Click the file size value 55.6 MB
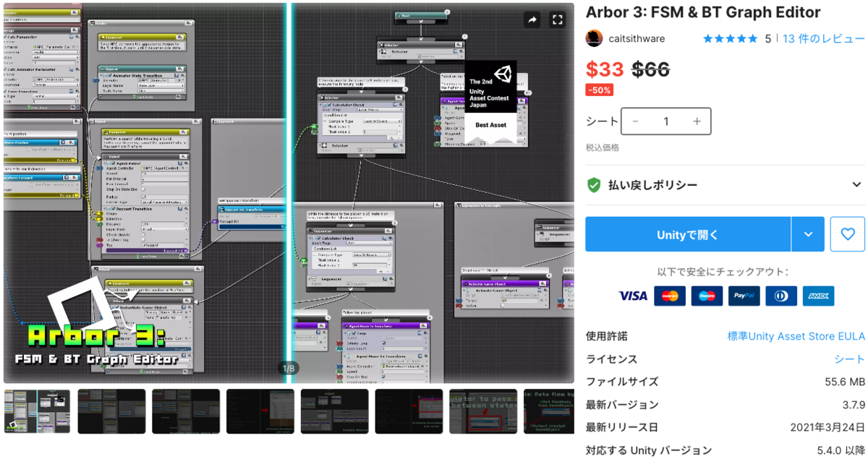The image size is (868, 464). click(844, 382)
